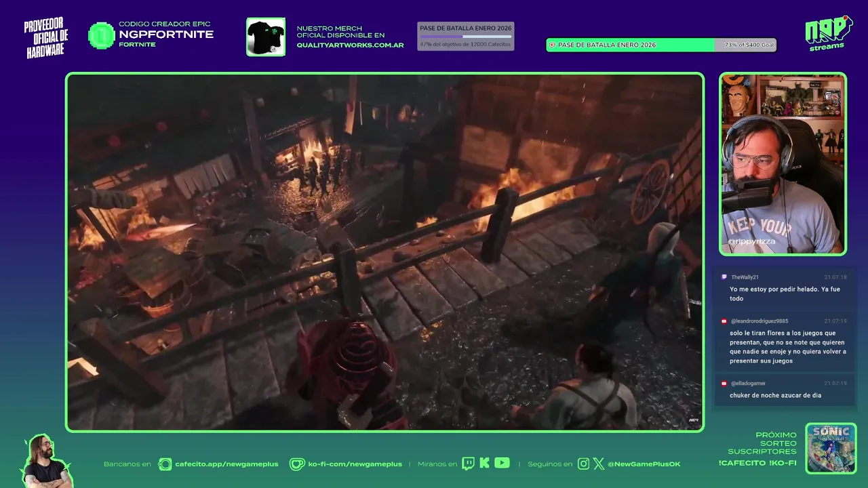Image resolution: width=868 pixels, height=488 pixels.
Task: Click "47% del objetivo de 12000 Cafecitos" text
Action: (x=465, y=44)
